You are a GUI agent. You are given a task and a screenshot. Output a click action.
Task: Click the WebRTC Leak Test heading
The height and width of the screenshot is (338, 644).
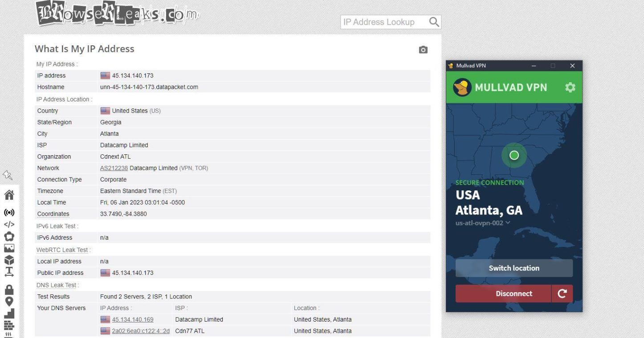click(x=62, y=250)
